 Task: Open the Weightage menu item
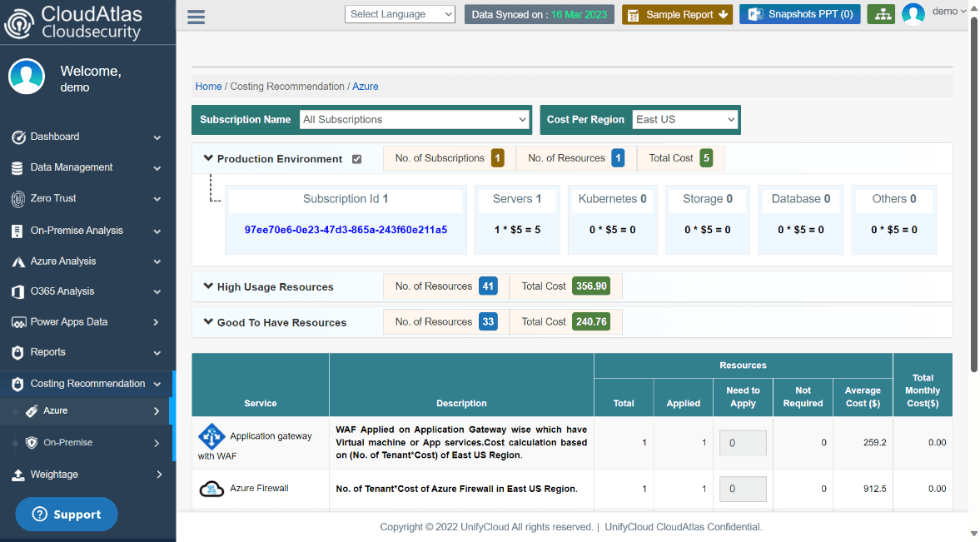[x=87, y=475]
